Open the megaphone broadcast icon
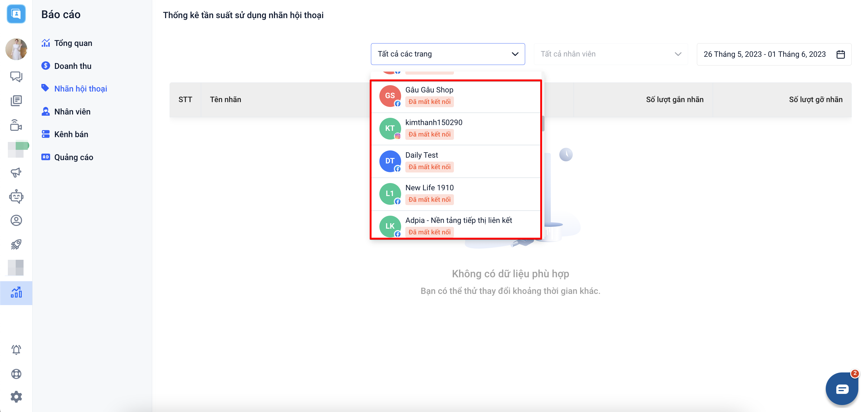Screen dimensions: 868x412 click(x=16, y=172)
